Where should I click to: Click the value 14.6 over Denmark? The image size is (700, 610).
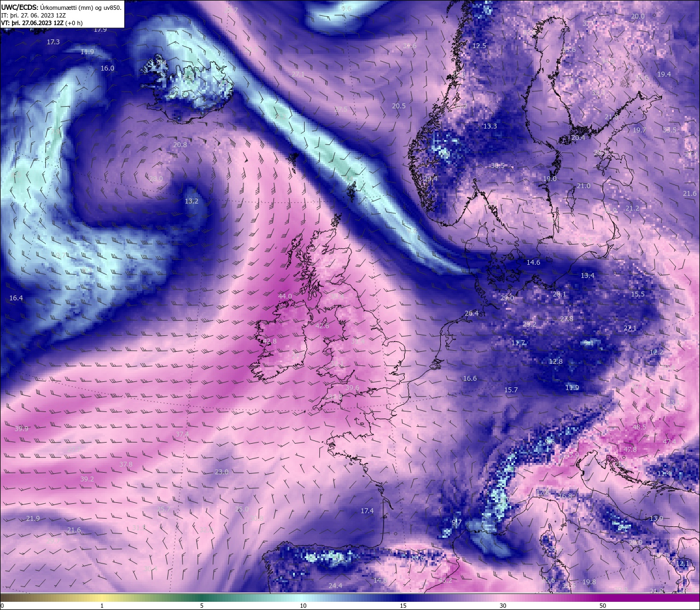tap(533, 262)
